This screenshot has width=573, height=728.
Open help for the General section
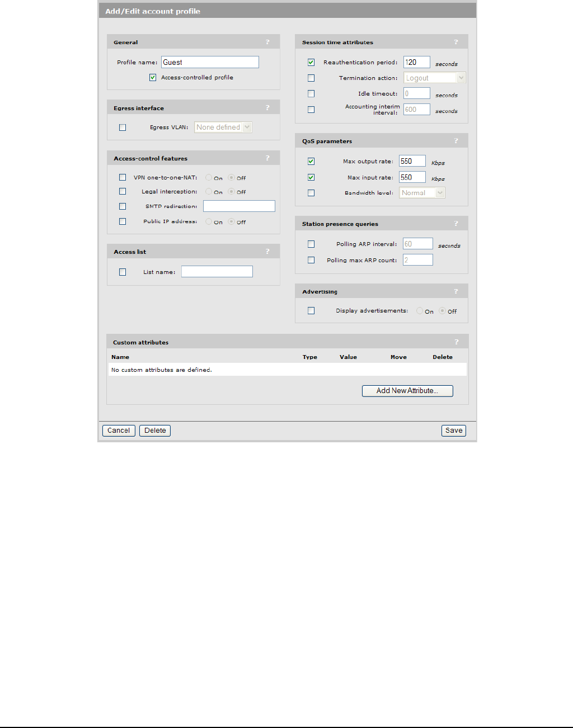267,42
